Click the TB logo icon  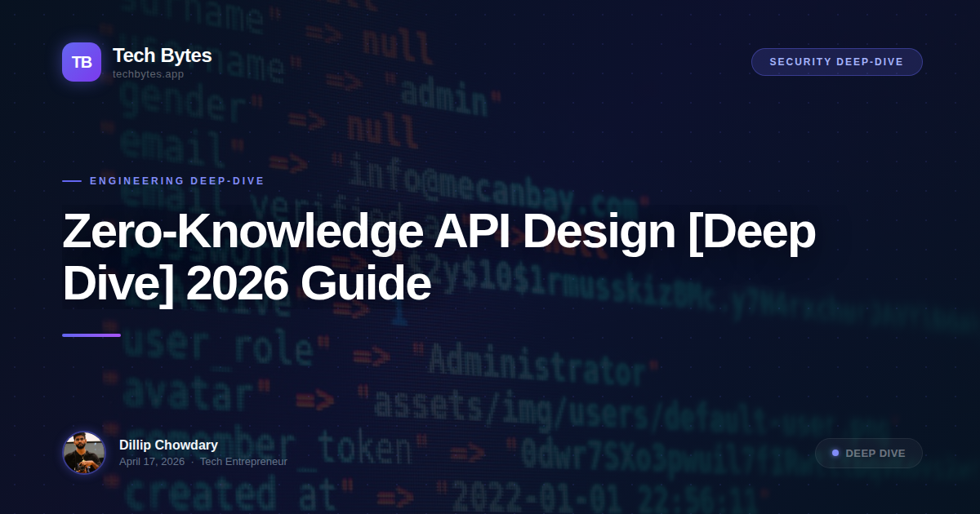[82, 62]
